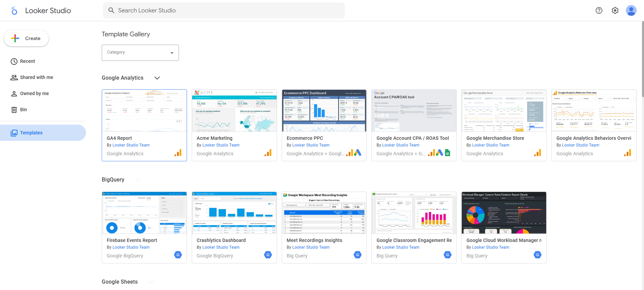Open the Help icon

599,10
